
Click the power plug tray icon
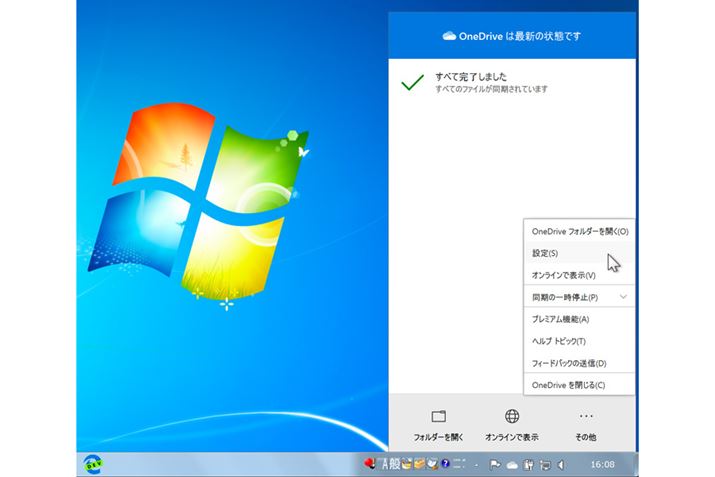point(528,465)
